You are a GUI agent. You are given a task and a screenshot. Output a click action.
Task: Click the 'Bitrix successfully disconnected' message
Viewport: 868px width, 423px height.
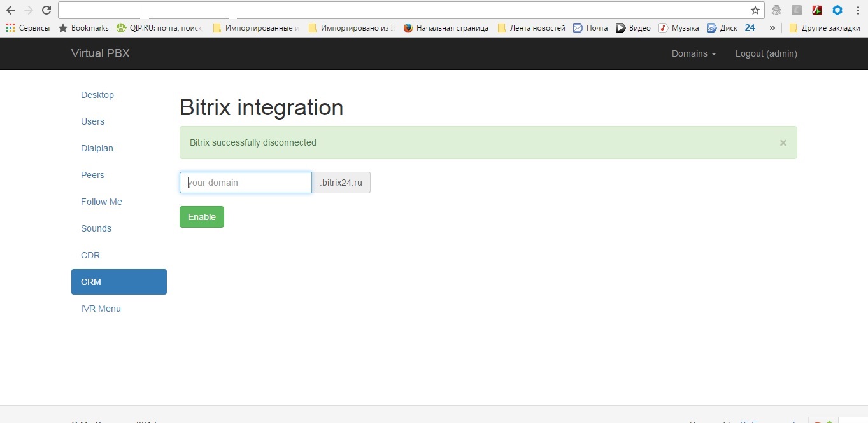coord(253,142)
